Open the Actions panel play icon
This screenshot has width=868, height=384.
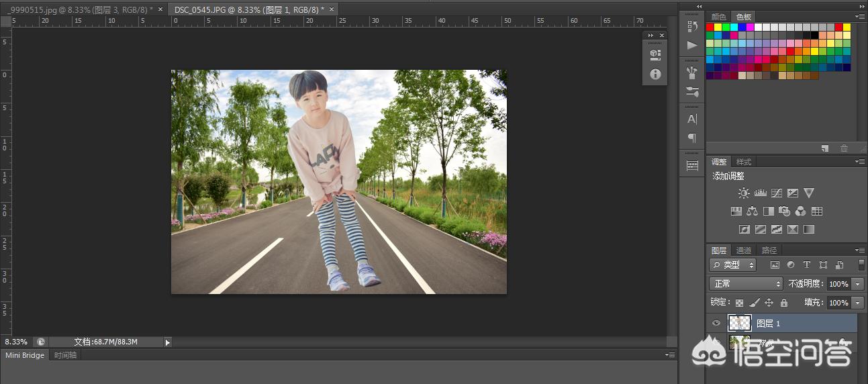tap(692, 45)
